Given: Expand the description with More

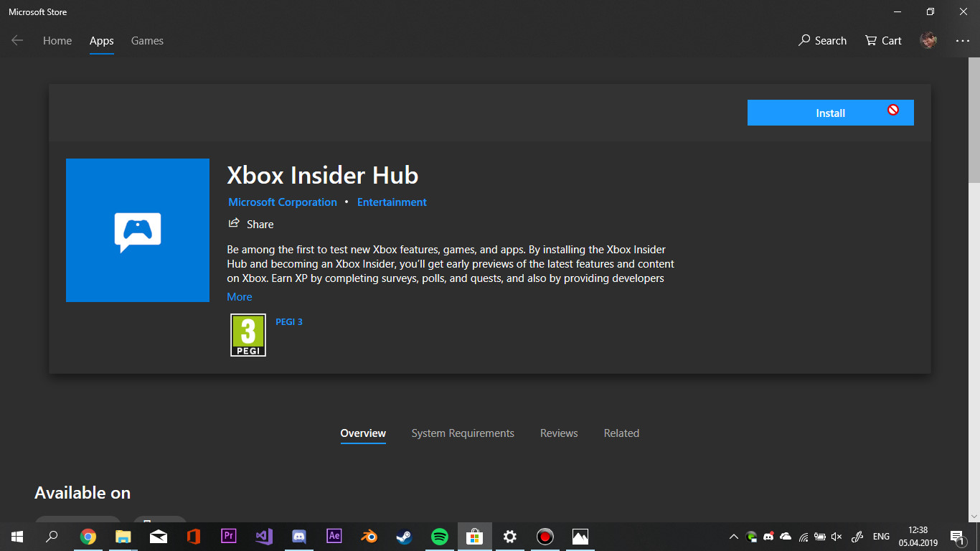Looking at the screenshot, I should (240, 297).
